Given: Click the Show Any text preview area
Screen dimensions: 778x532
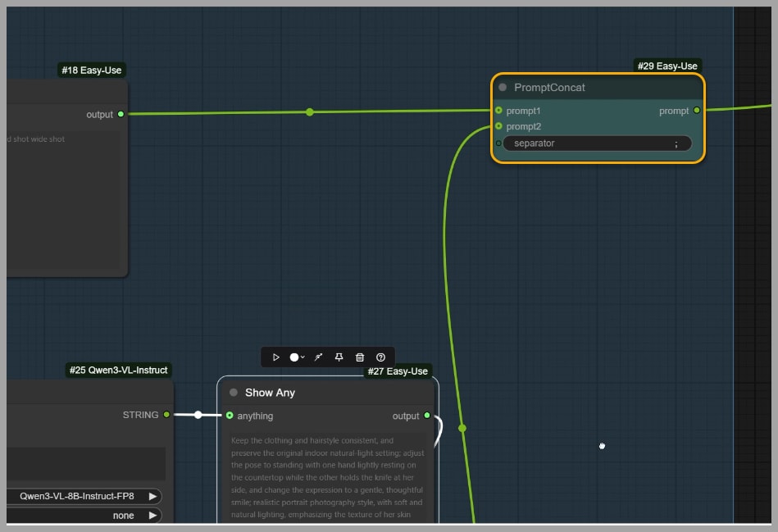Looking at the screenshot, I should click(x=327, y=477).
